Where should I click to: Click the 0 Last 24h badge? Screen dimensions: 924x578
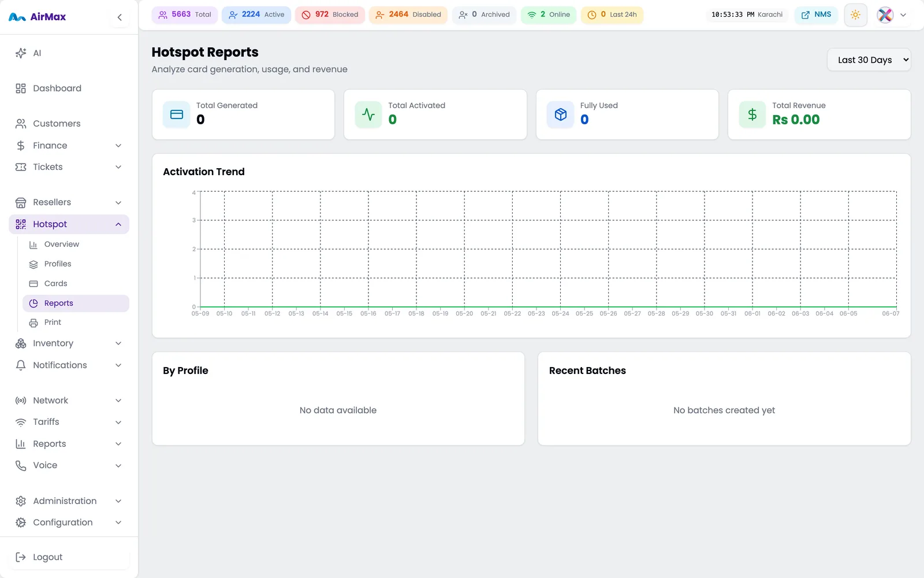pos(612,14)
